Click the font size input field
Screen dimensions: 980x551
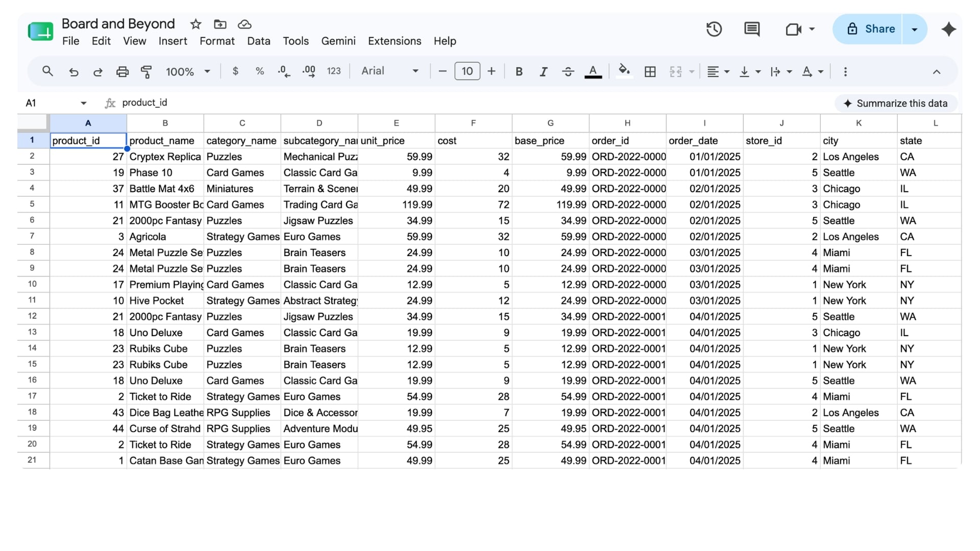tap(467, 71)
